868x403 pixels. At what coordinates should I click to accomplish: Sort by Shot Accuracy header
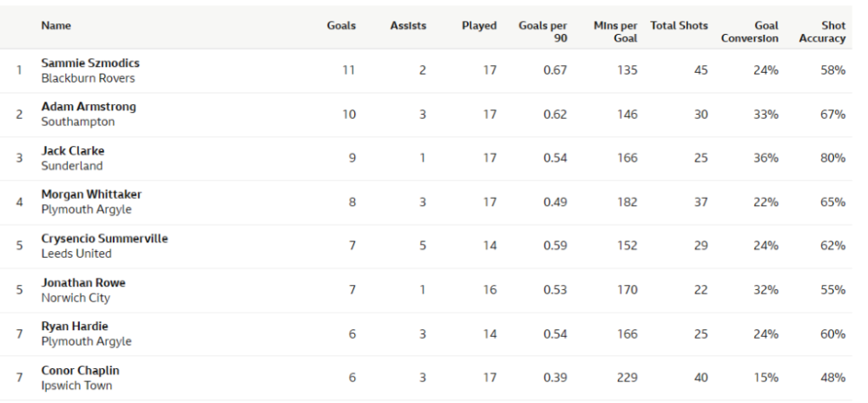click(822, 32)
